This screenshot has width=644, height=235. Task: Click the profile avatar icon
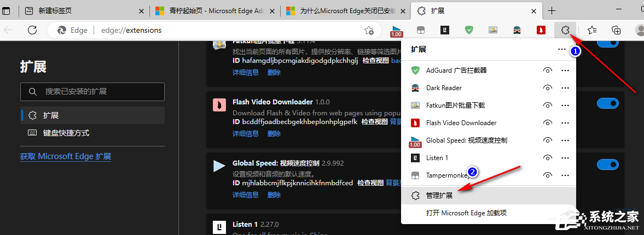click(640, 30)
